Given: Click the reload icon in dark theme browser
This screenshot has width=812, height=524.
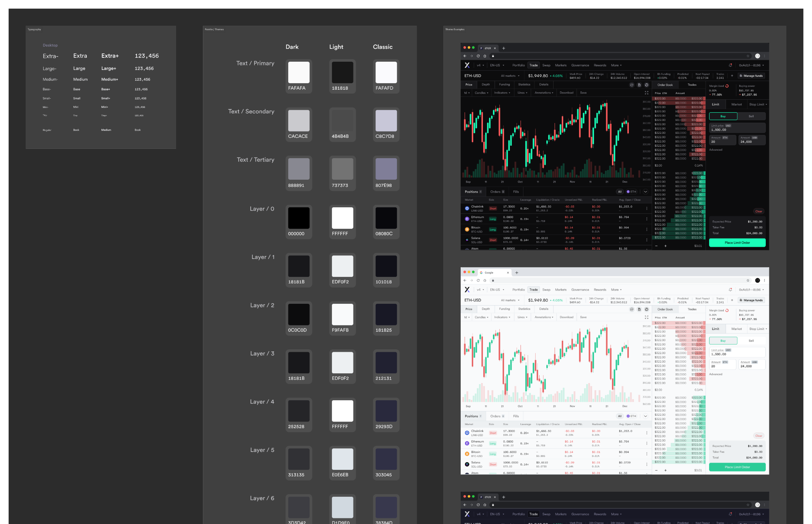Looking at the screenshot, I should pos(478,56).
